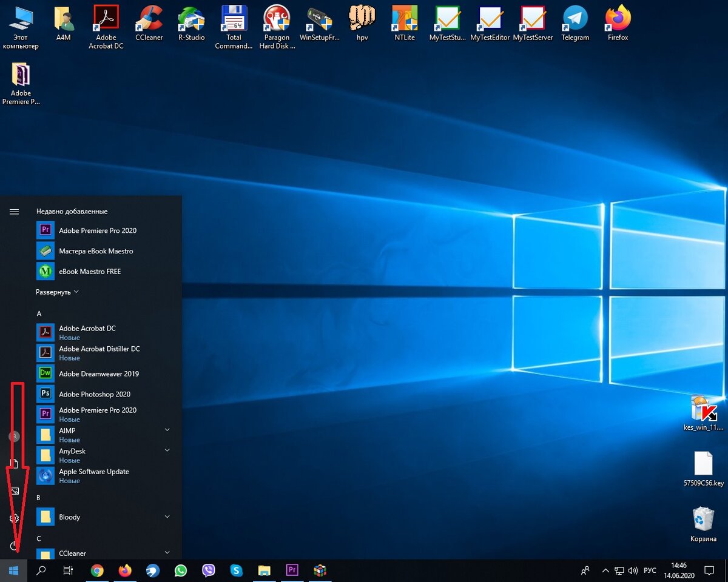The height and width of the screenshot is (582, 728).
Task: Open taskbar search magnifier
Action: coord(41,570)
